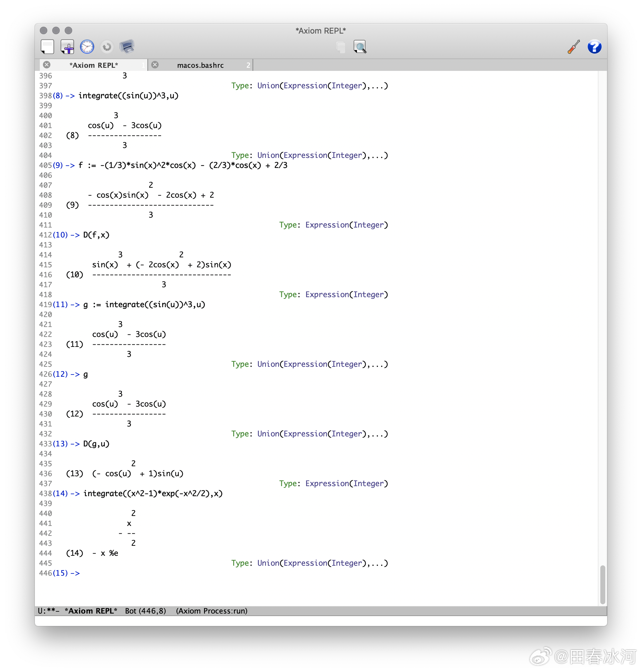Switch to the macos.bashrc tab

(x=200, y=65)
